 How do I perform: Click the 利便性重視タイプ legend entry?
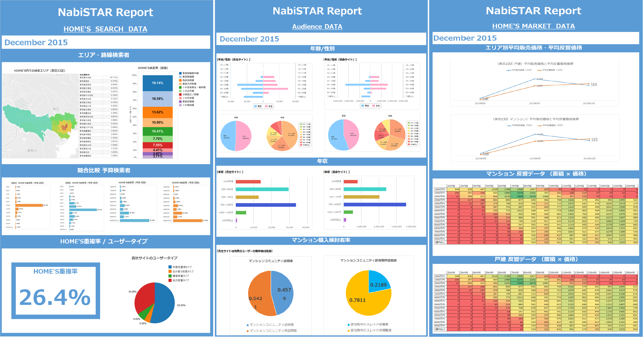click(182, 267)
